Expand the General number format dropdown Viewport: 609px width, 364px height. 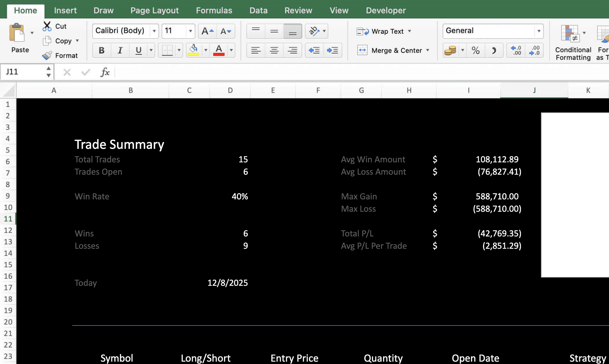539,31
